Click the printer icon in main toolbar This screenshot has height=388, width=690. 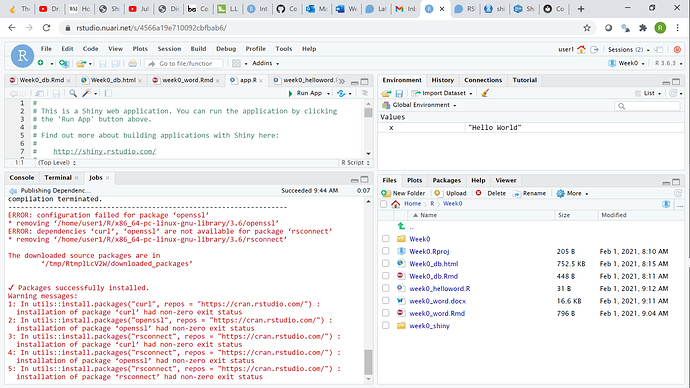pyautogui.click(x=132, y=63)
